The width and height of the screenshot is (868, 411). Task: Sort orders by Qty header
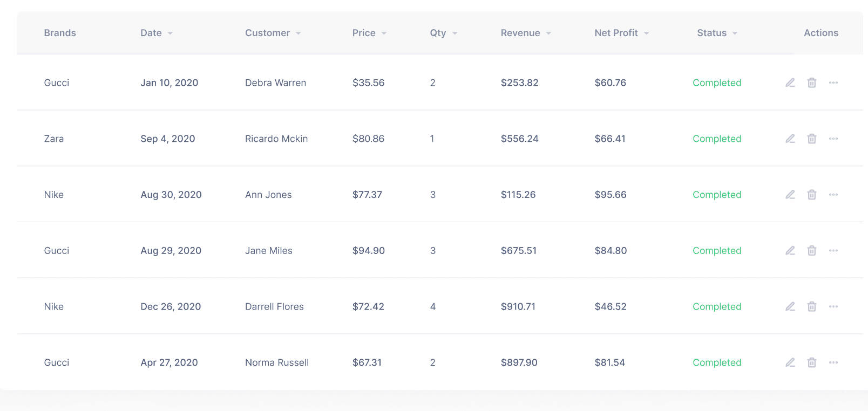point(443,33)
